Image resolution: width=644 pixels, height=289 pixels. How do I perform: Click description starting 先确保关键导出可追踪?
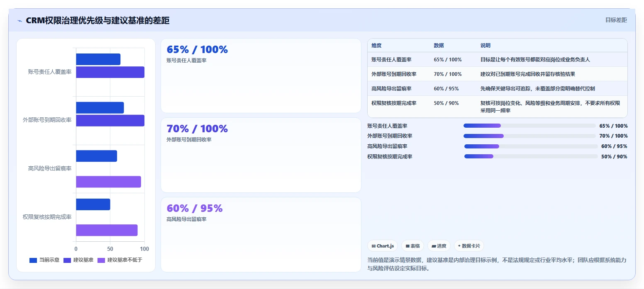point(537,89)
